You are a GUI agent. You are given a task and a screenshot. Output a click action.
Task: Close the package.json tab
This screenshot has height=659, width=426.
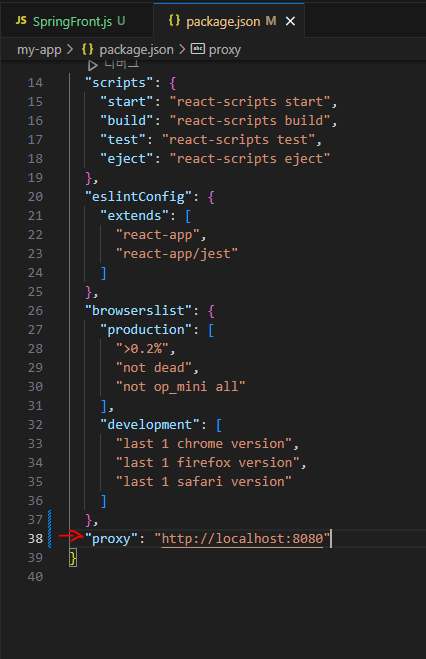(290, 21)
